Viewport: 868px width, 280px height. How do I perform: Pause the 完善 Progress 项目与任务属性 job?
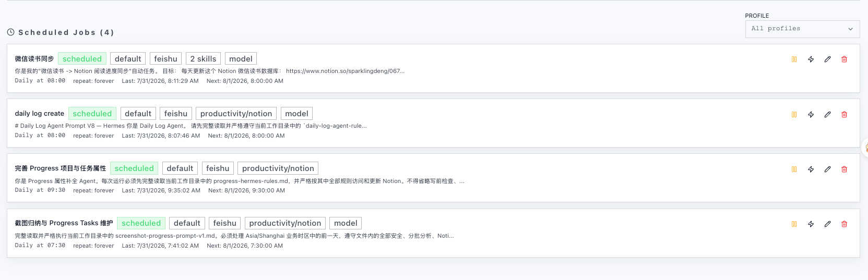coord(794,169)
